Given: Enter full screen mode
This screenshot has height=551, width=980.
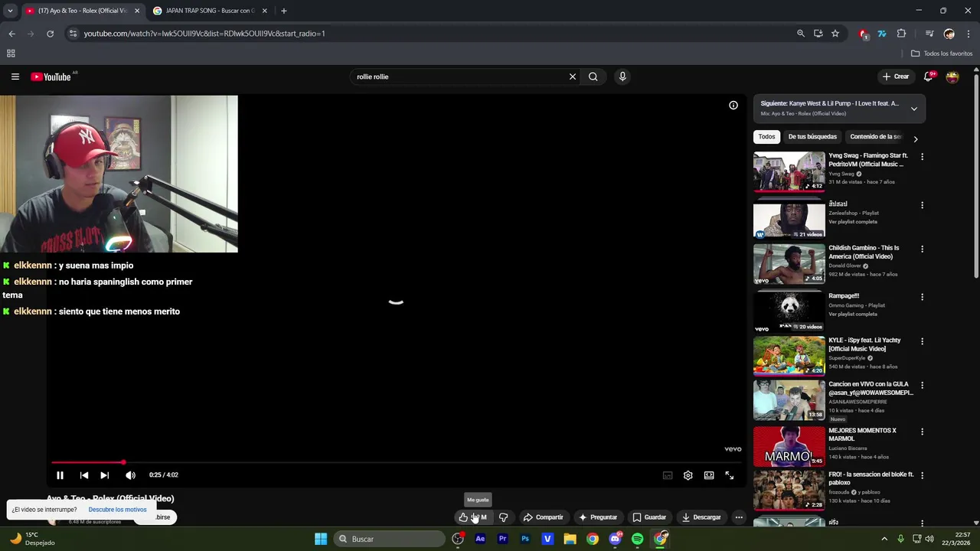Looking at the screenshot, I should pos(730,475).
